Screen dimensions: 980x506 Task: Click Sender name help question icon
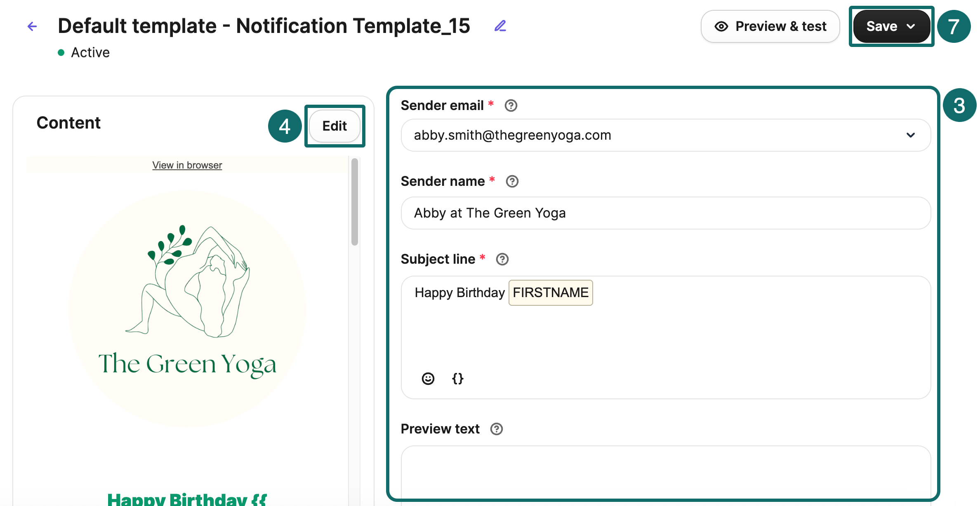pyautogui.click(x=512, y=181)
